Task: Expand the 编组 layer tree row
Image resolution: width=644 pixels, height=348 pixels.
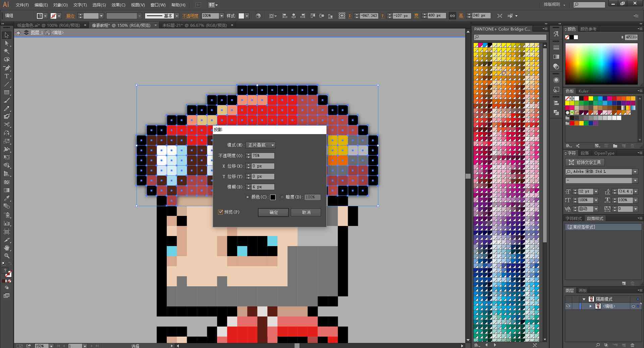Action: [591, 306]
